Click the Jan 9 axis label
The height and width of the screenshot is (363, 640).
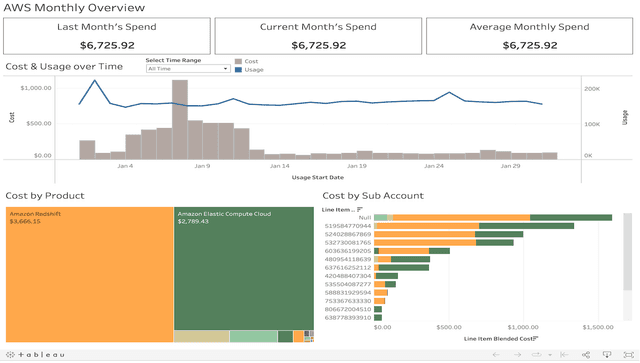pos(202,166)
